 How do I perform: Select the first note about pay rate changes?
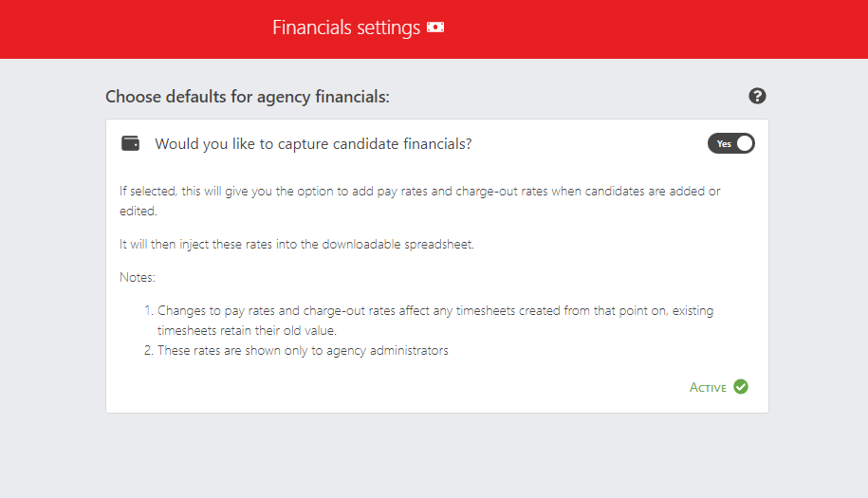429,321
